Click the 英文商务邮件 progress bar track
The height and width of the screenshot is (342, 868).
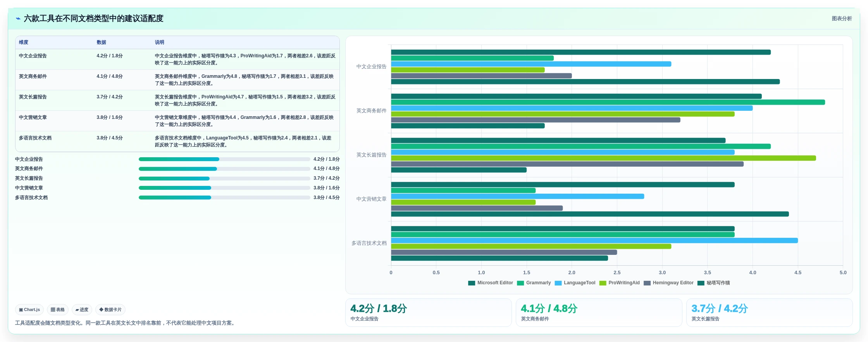224,169
